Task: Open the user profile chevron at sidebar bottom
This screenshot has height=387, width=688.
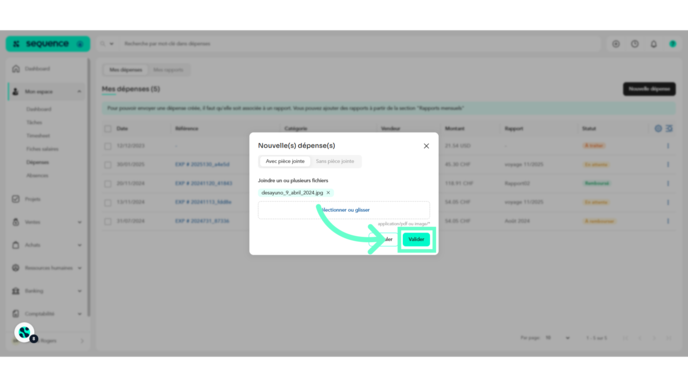Action: click(x=82, y=340)
